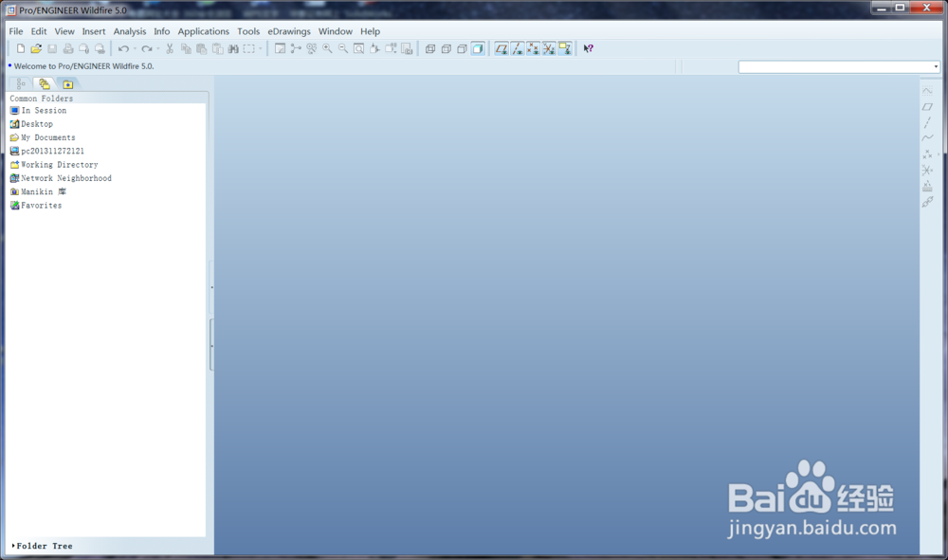Image resolution: width=948 pixels, height=560 pixels.
Task: Click the Saved view list icon
Action: coord(391,49)
